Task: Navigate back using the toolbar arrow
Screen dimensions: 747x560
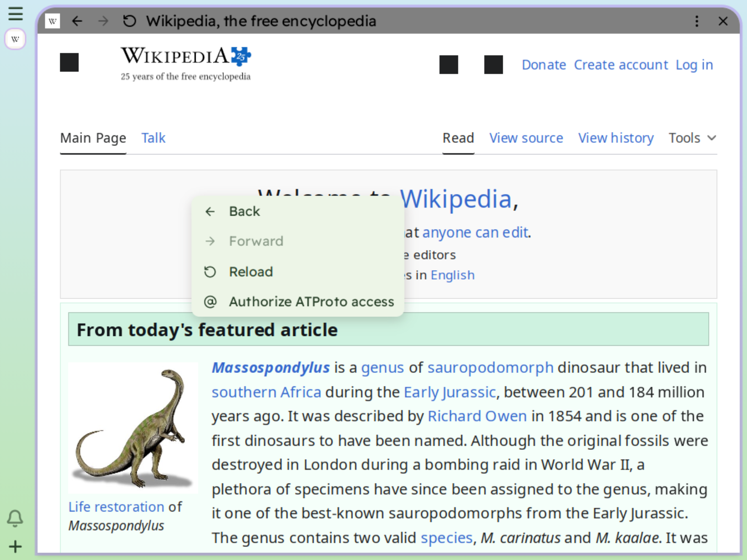Action: [x=77, y=21]
